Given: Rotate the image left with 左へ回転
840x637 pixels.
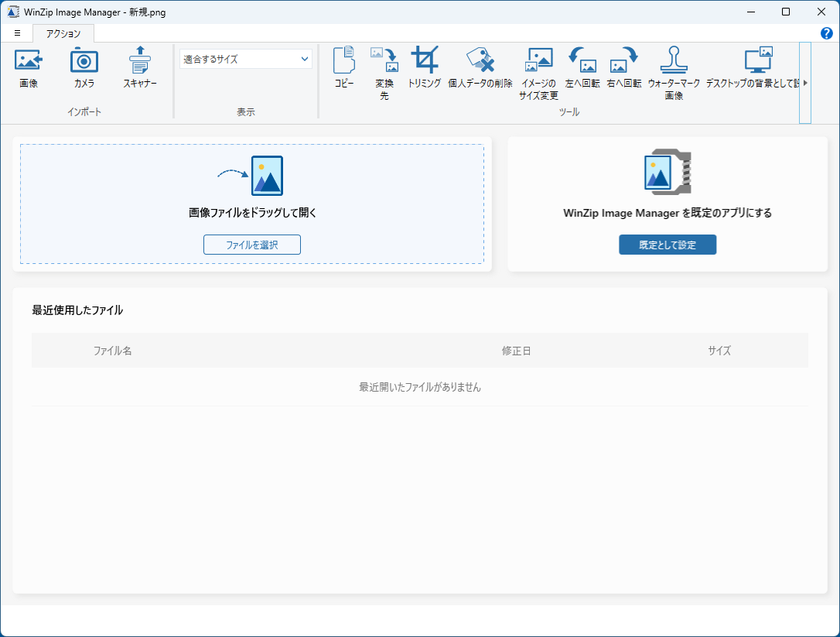Looking at the screenshot, I should pyautogui.click(x=581, y=67).
